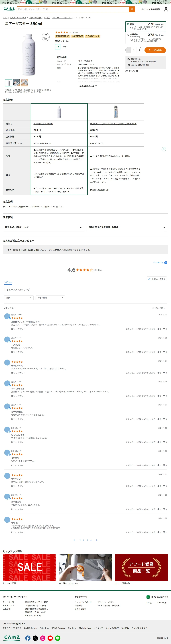Expand もっと詳しく見る details

coord(88,86)
